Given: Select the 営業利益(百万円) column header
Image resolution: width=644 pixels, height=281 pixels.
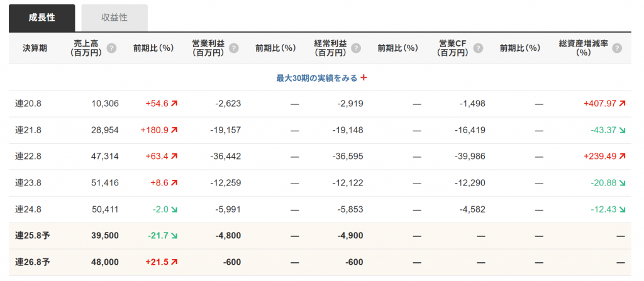Looking at the screenshot, I should tap(208, 48).
